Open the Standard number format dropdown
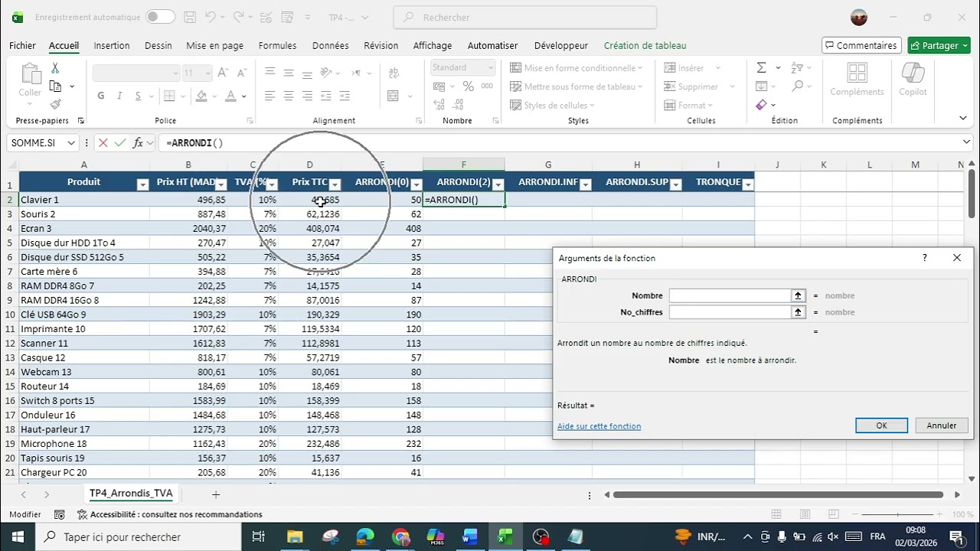Viewport: 980px width, 551px height. click(490, 68)
